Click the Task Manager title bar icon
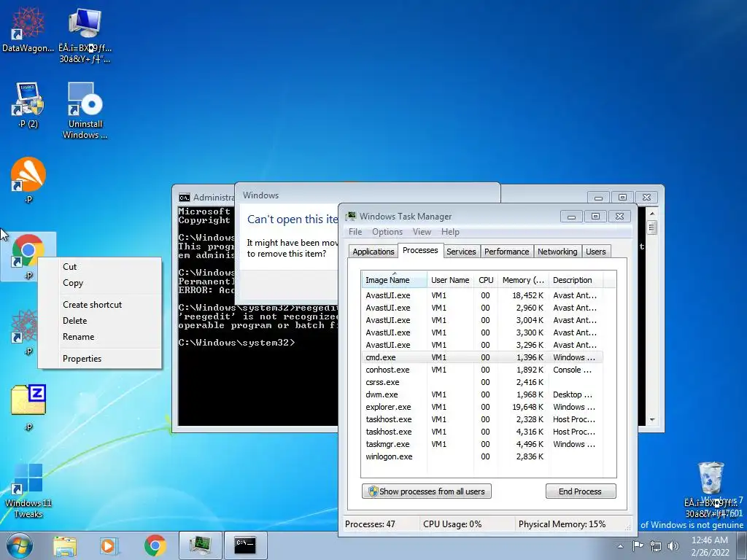The height and width of the screenshot is (560, 747). pos(351,216)
